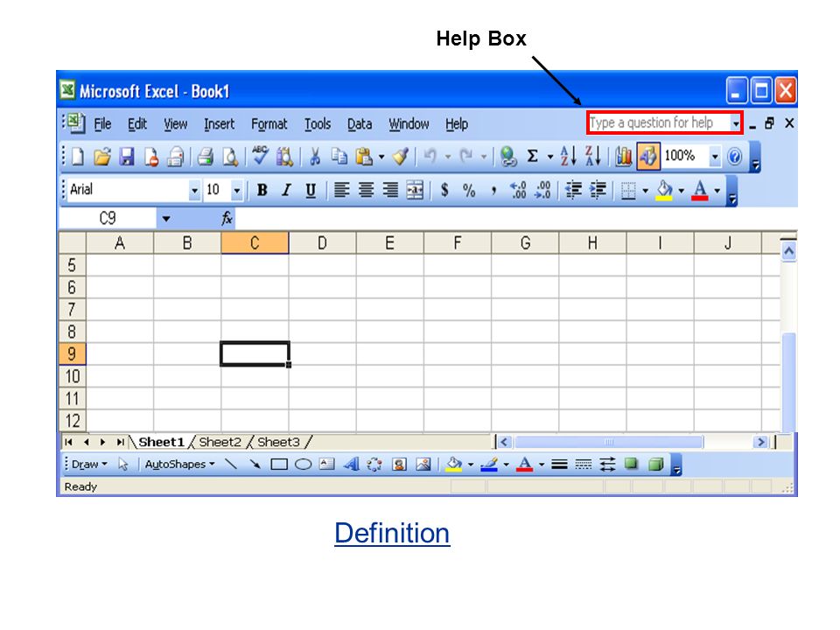Undo the last action
This screenshot has height=630, width=840.
click(430, 157)
